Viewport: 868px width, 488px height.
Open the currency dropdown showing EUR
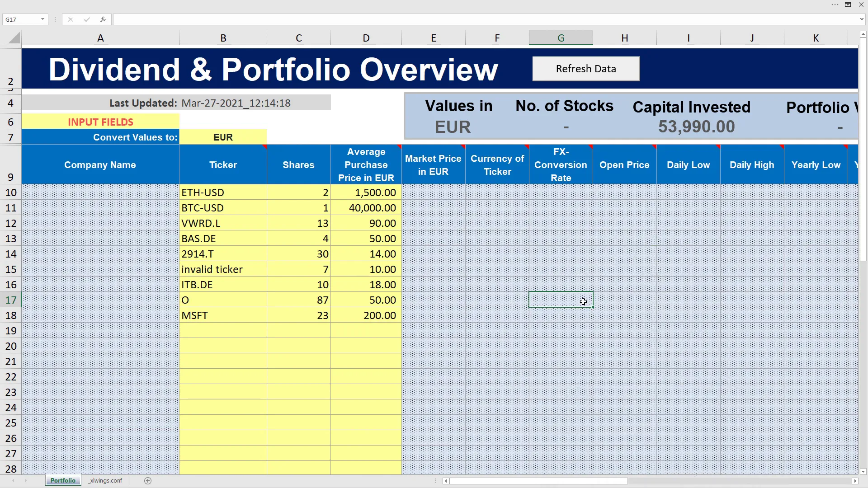[x=223, y=137]
